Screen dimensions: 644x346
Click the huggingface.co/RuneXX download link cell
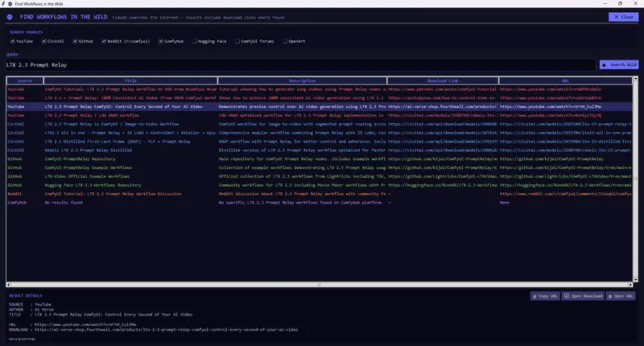coord(442,185)
